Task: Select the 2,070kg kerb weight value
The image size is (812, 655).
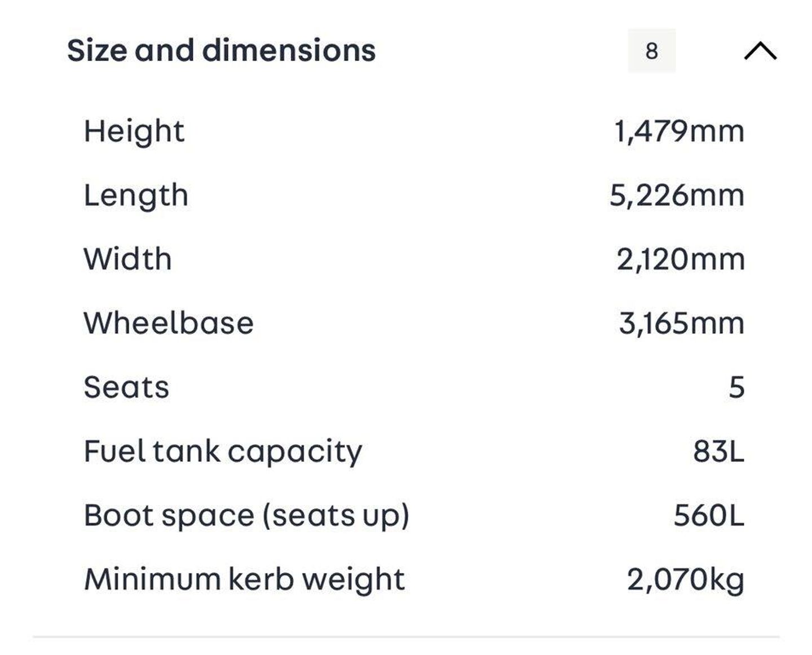Action: [685, 579]
